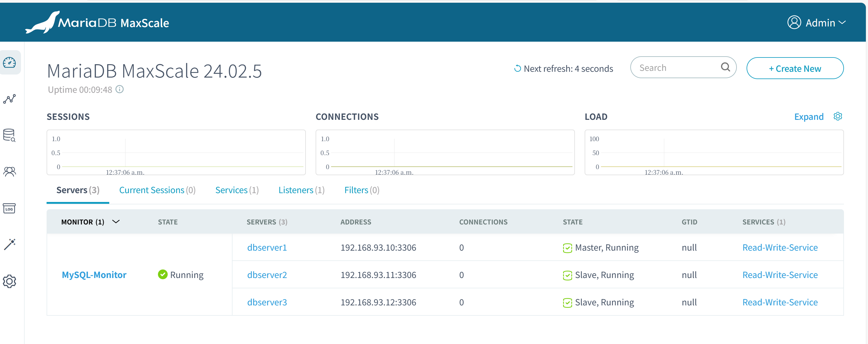Screen dimensions: 868x344
Task: Click the search magnifier icon
Action: click(725, 67)
